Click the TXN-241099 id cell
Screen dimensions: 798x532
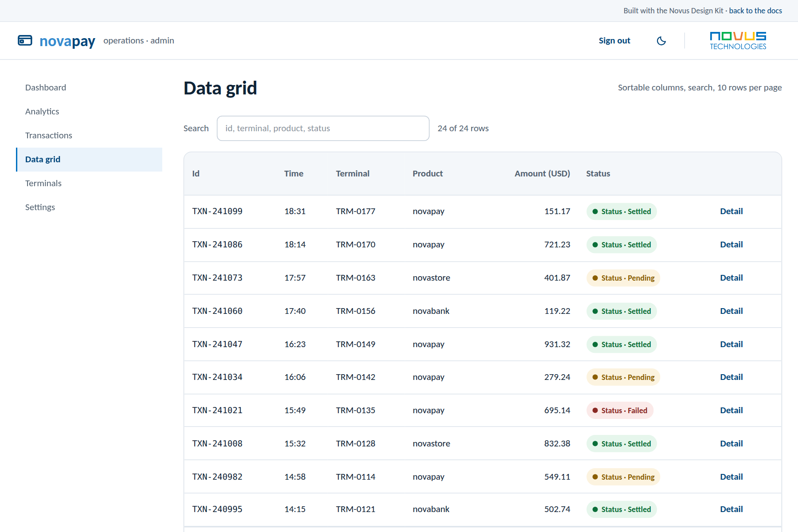pyautogui.click(x=217, y=211)
